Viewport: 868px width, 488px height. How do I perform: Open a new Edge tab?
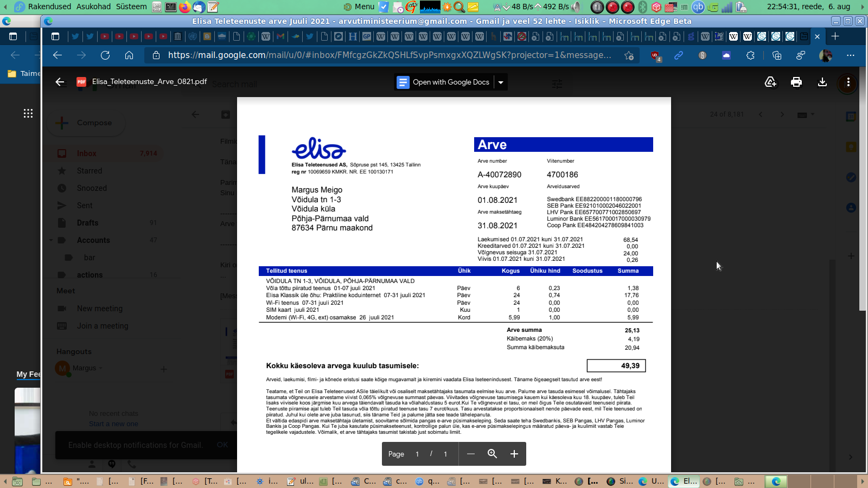[835, 36]
